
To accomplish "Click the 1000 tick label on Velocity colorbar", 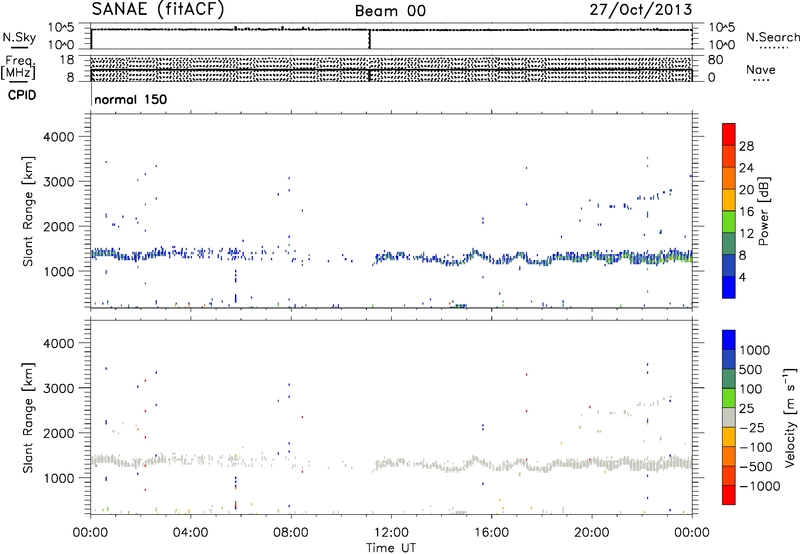I will pyautogui.click(x=754, y=350).
